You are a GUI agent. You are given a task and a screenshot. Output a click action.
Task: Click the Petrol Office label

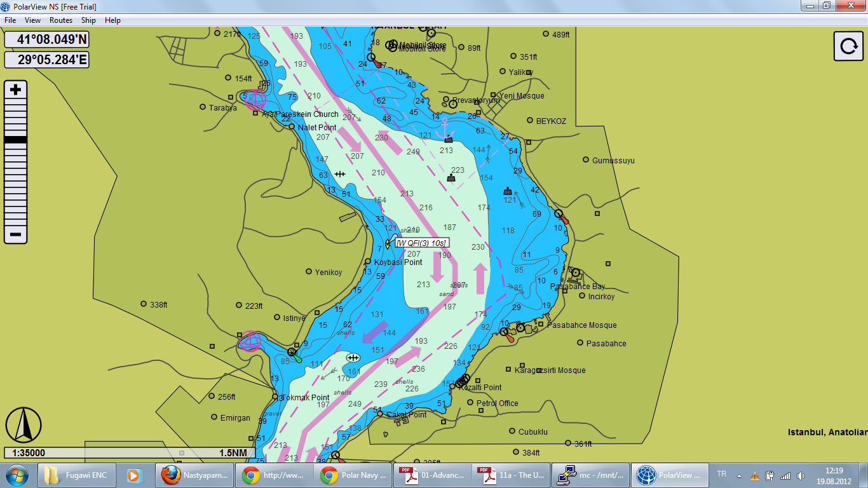498,403
